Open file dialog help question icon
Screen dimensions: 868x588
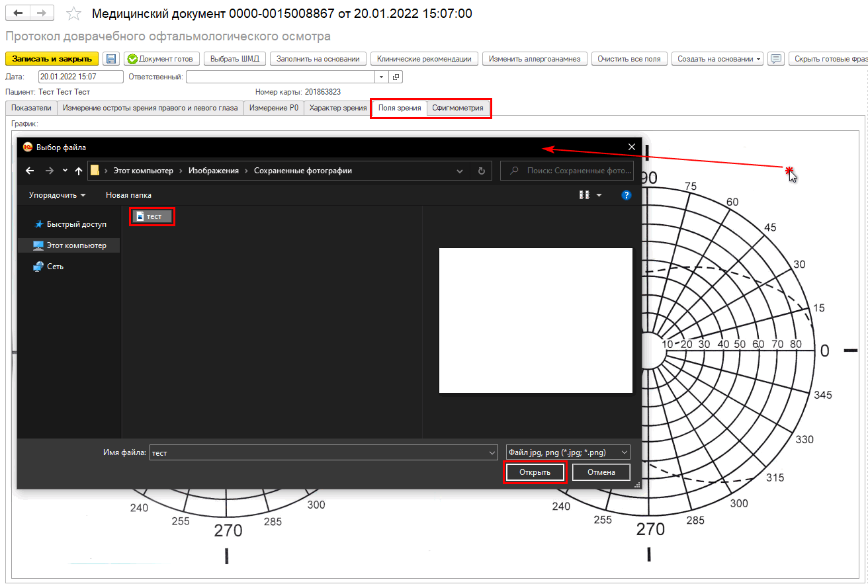pyautogui.click(x=626, y=195)
